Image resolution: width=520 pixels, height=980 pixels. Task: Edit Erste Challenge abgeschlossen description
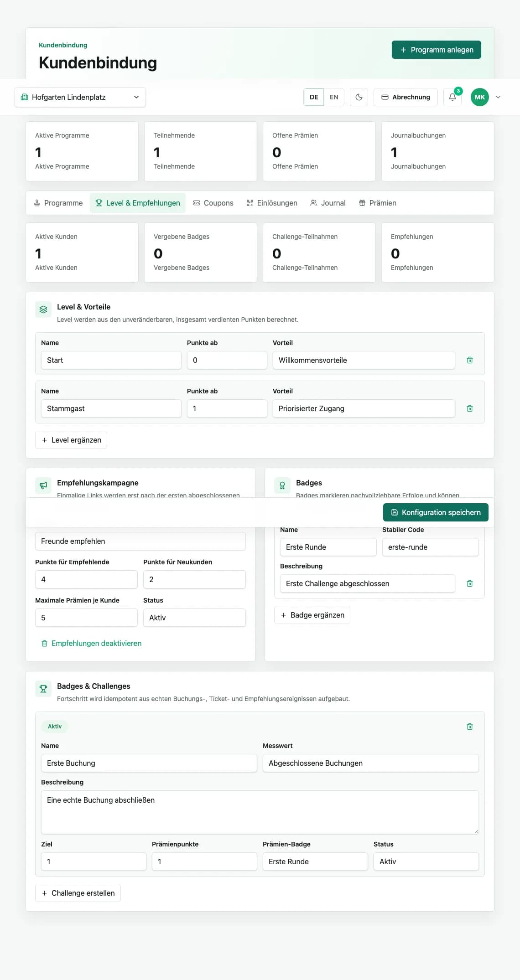368,583
